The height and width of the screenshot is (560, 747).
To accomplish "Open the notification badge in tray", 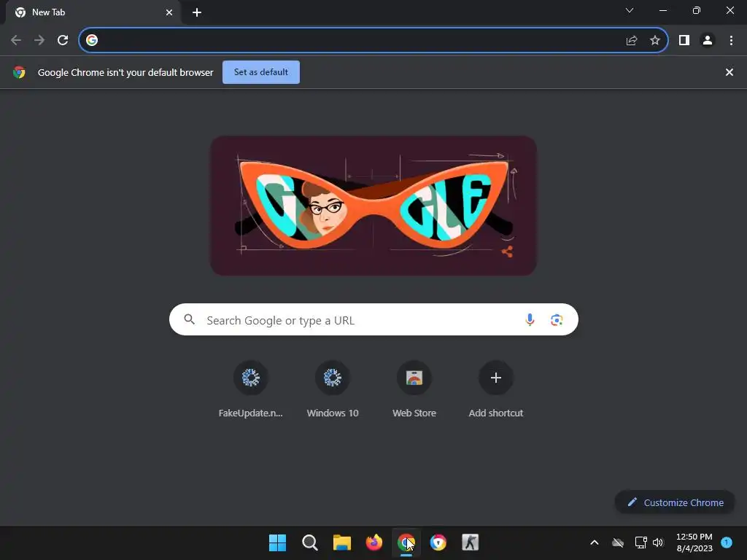I will pos(727,542).
